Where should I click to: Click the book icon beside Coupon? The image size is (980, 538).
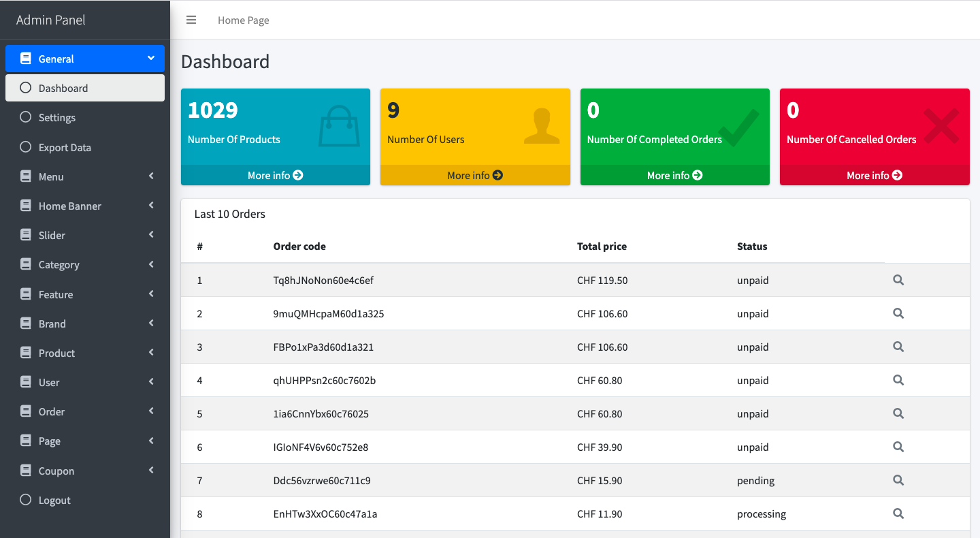click(x=26, y=471)
